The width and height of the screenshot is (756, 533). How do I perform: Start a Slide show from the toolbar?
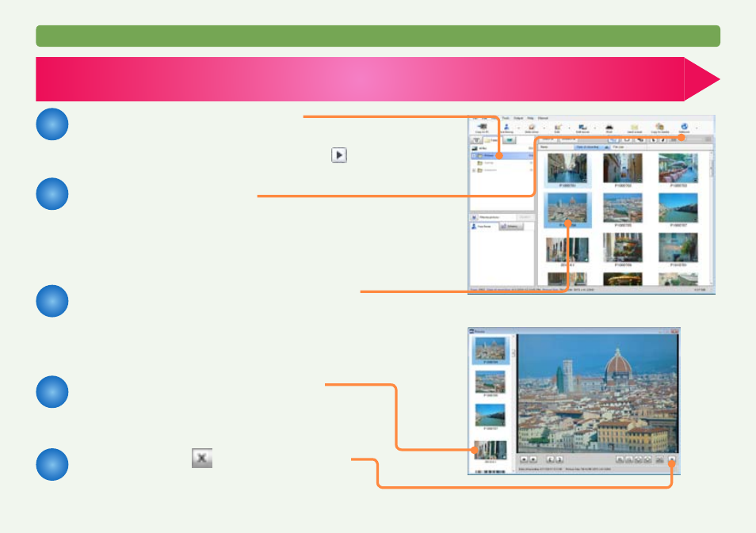[x=532, y=127]
